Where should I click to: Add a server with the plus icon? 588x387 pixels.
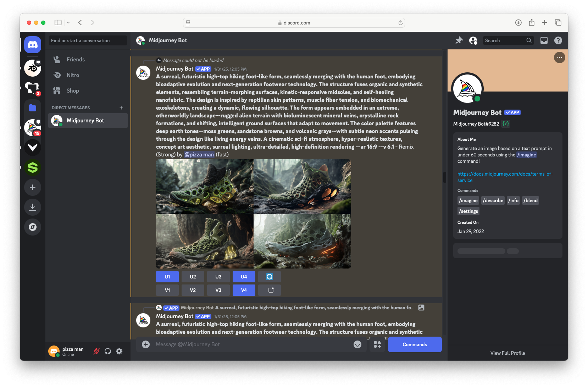click(x=33, y=187)
